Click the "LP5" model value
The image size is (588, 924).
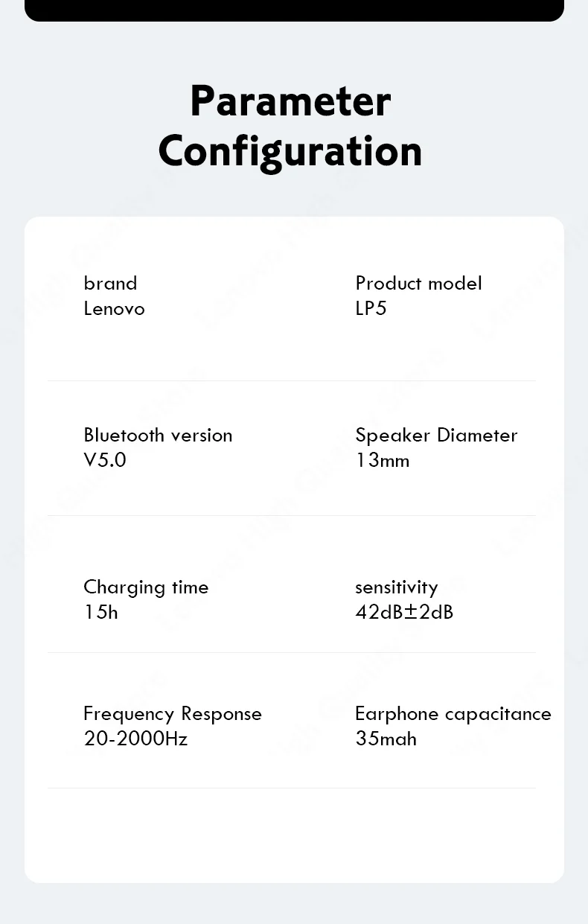(x=371, y=309)
